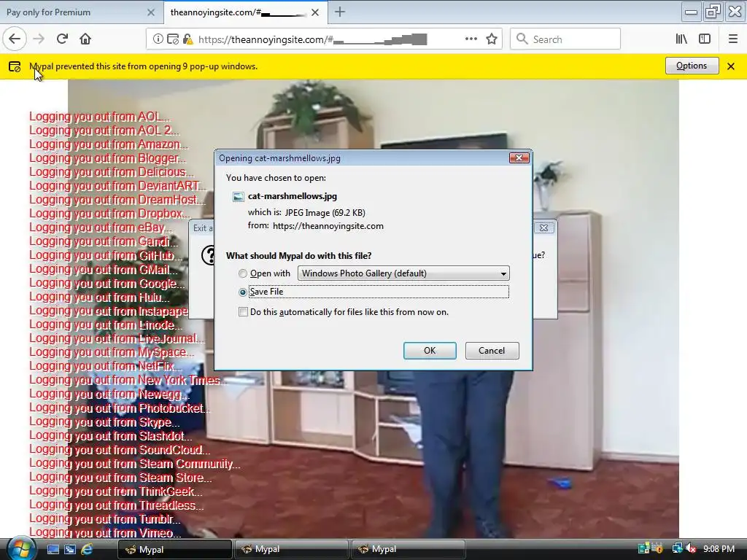Screen dimensions: 747x560
Task: Click 'Logging you out from Dropbox' text
Action: [x=110, y=214]
